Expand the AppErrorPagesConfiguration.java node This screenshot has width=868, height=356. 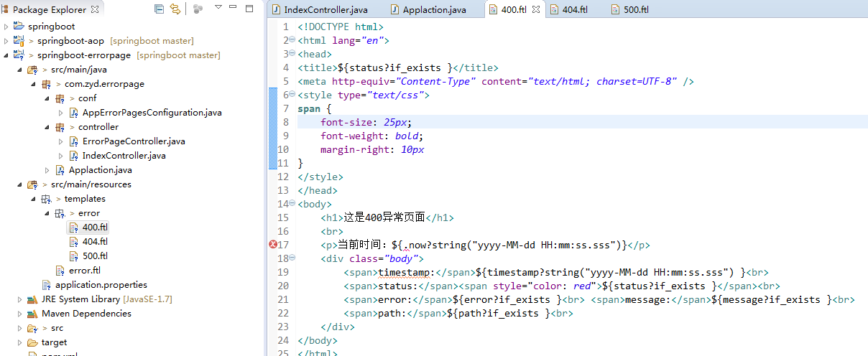click(x=60, y=113)
